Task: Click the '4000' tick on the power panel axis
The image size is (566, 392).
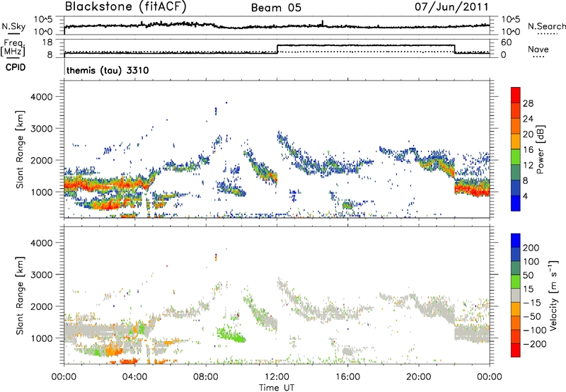Action: (42, 97)
